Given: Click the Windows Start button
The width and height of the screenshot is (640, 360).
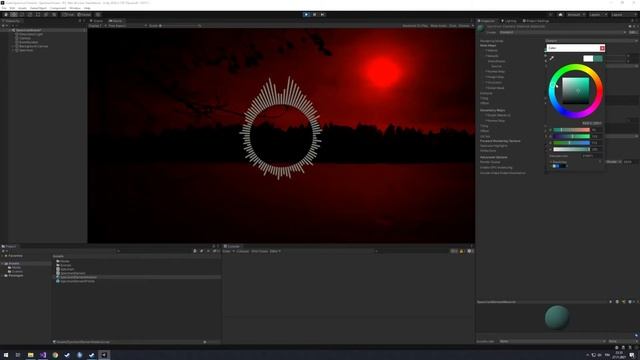Looking at the screenshot, I should click(6, 355).
